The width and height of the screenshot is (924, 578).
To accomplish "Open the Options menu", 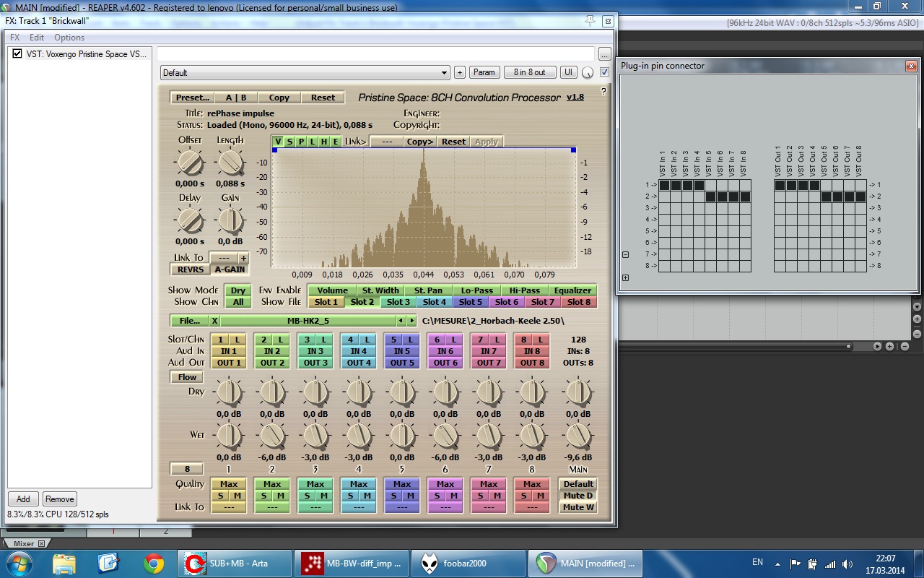I will click(69, 38).
